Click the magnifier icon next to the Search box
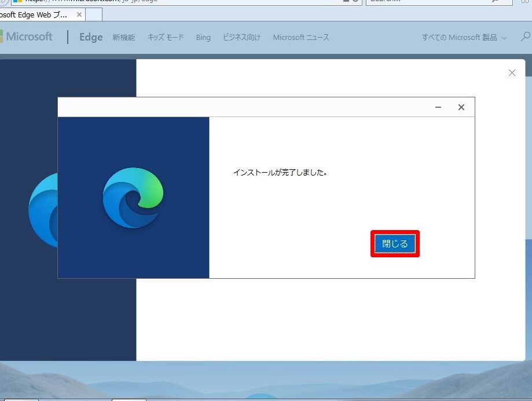Image resolution: width=532 pixels, height=401 pixels. click(x=496, y=2)
